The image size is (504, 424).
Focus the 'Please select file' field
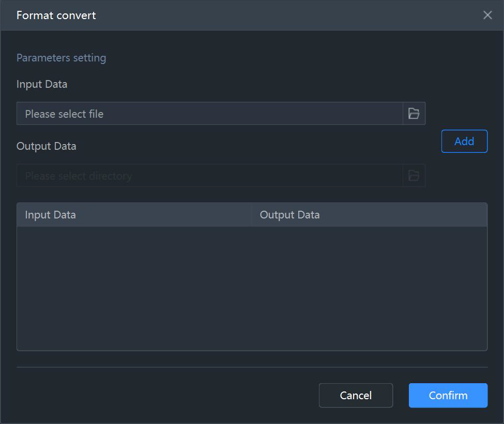coord(209,114)
